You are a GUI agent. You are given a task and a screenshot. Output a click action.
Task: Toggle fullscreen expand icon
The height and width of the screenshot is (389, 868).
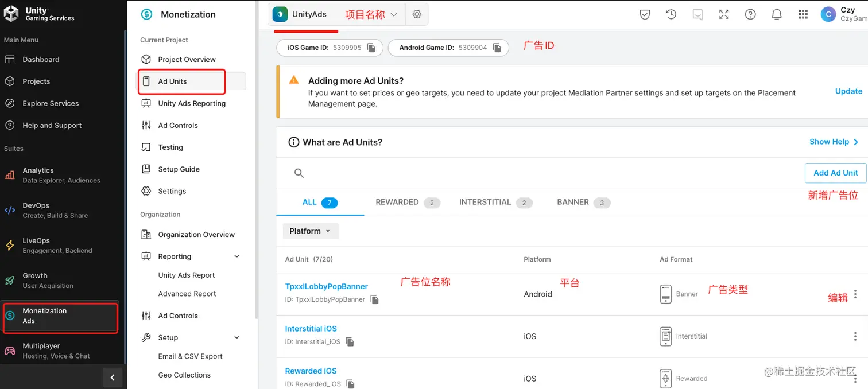pos(724,14)
